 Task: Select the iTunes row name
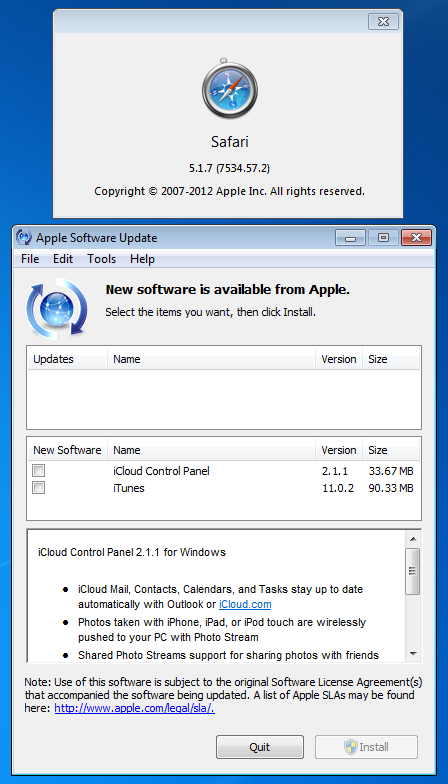[x=128, y=488]
